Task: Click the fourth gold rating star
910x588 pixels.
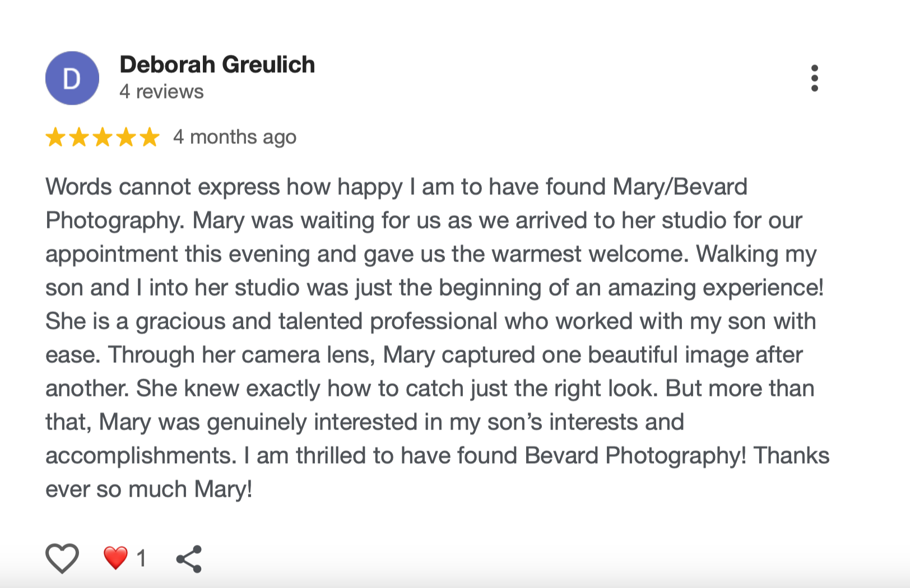Action: (x=126, y=137)
